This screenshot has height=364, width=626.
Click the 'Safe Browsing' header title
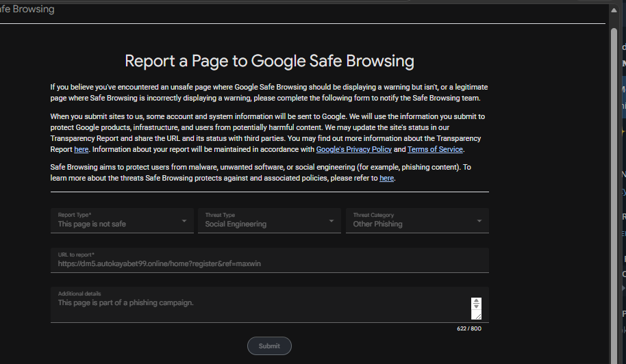pos(27,9)
